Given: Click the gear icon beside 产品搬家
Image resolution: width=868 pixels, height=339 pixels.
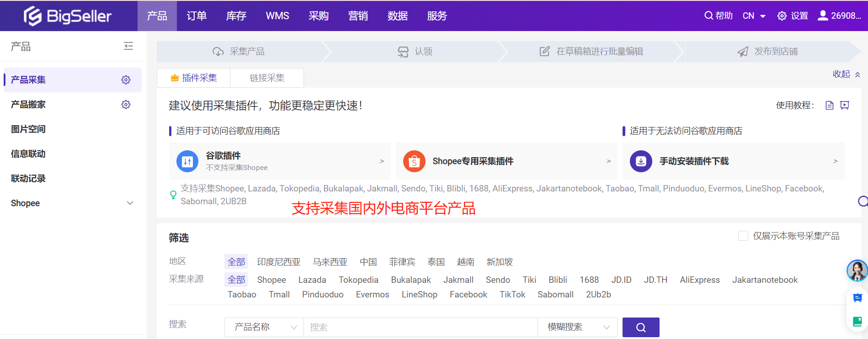Looking at the screenshot, I should pos(126,105).
